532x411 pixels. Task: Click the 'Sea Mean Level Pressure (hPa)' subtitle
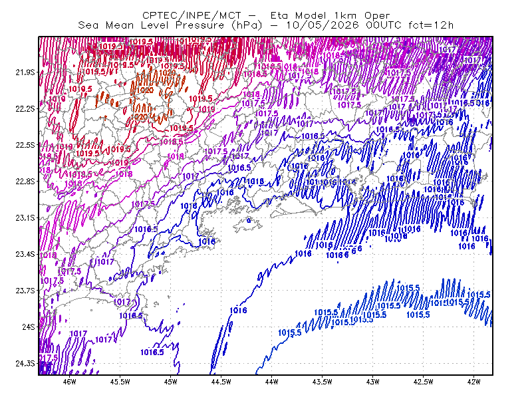click(170, 25)
